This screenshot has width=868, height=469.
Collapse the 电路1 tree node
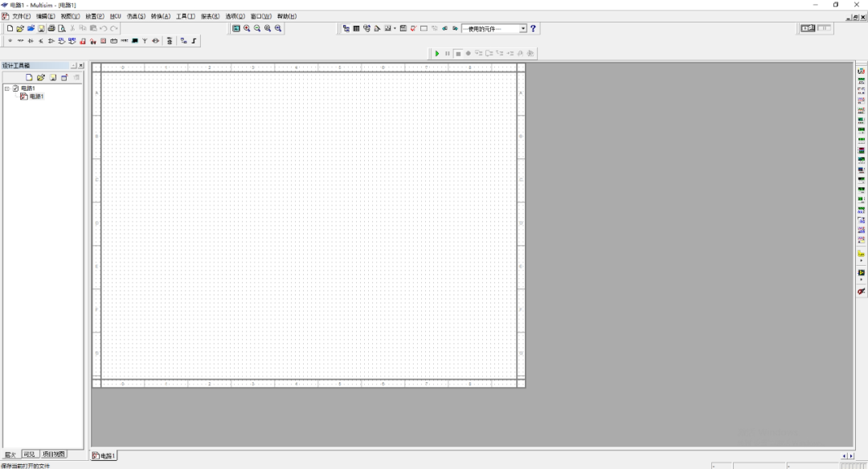(x=7, y=88)
